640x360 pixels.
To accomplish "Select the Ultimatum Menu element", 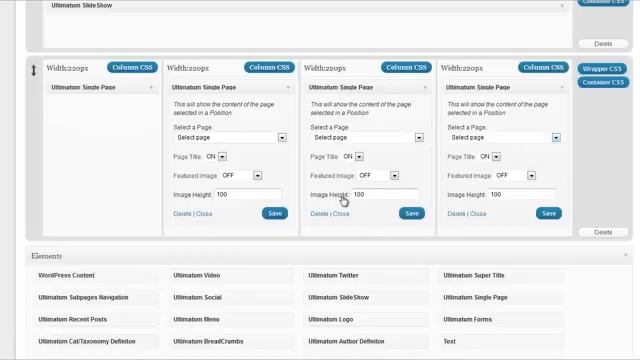I will pos(231,320).
